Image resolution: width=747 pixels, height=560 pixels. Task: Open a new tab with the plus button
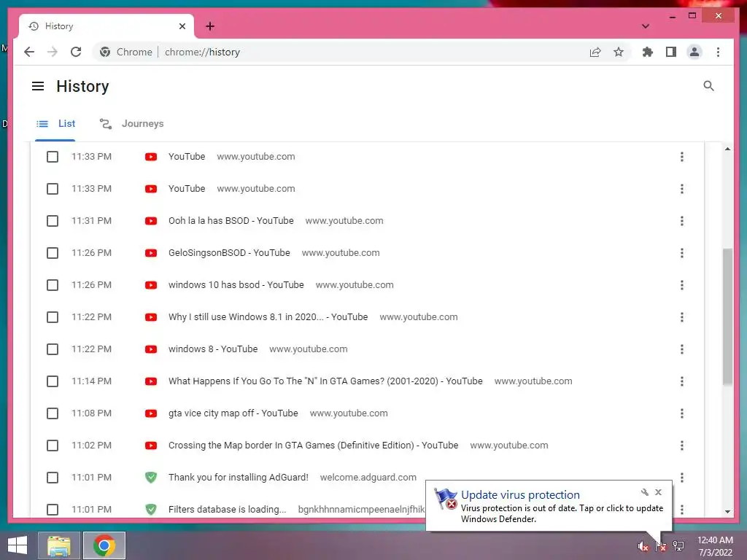click(x=210, y=26)
